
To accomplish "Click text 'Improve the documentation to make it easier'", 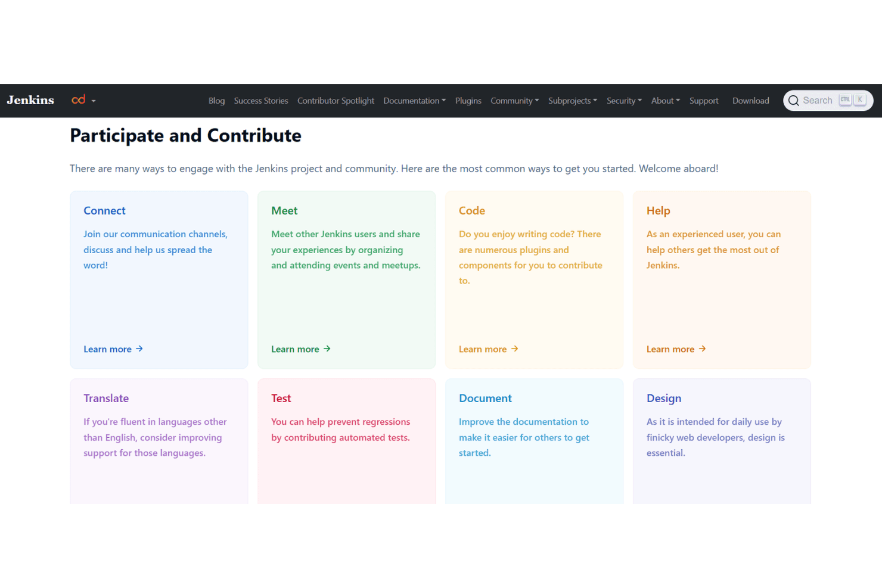I will click(524, 430).
